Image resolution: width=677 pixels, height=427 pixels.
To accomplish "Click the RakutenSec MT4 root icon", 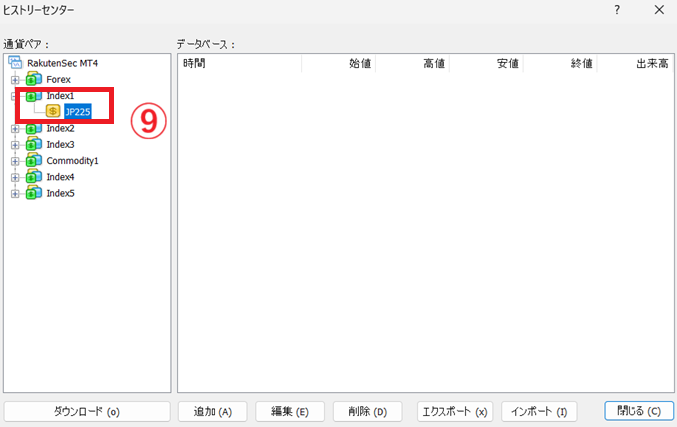I will pyautogui.click(x=15, y=63).
